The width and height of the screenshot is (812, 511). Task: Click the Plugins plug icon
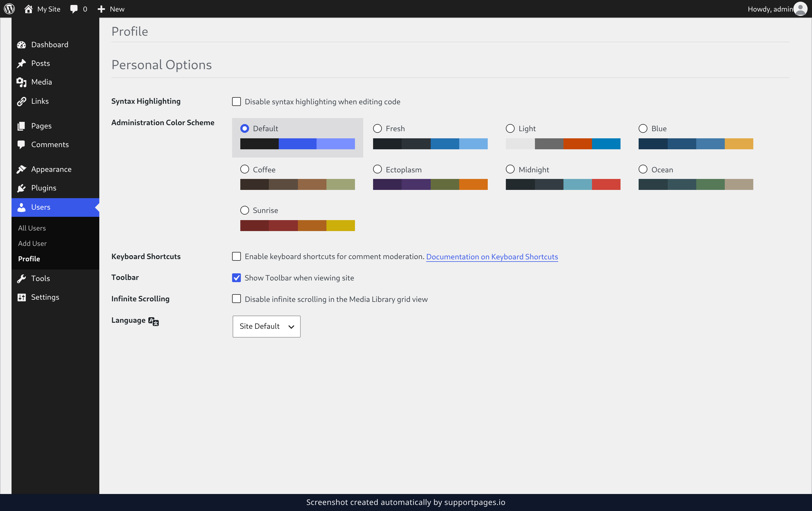[22, 188]
